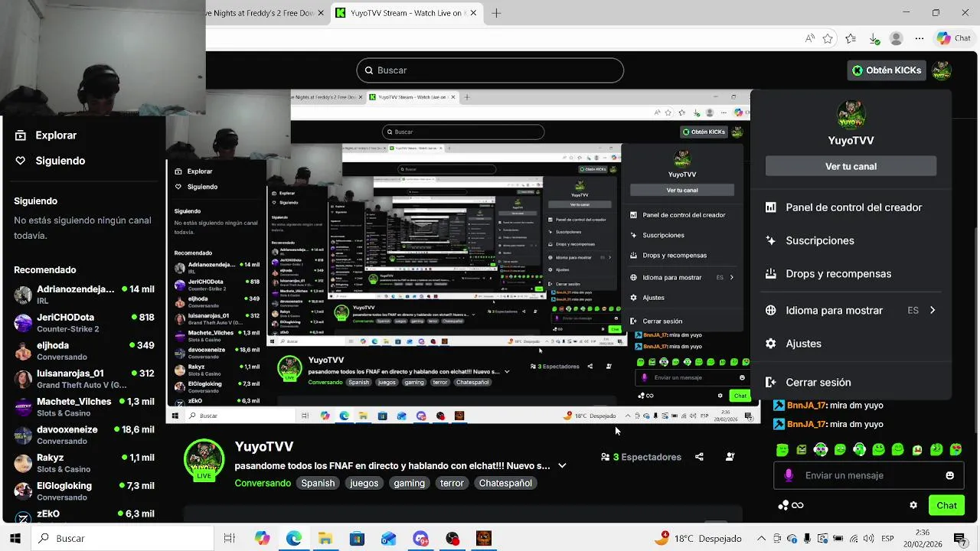Click the Siguiendo heart icon
The width and height of the screenshot is (980, 551).
(21, 161)
